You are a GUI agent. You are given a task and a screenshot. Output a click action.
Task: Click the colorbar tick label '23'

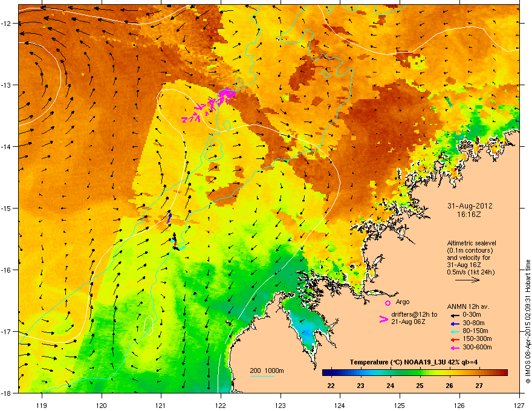[x=360, y=386]
